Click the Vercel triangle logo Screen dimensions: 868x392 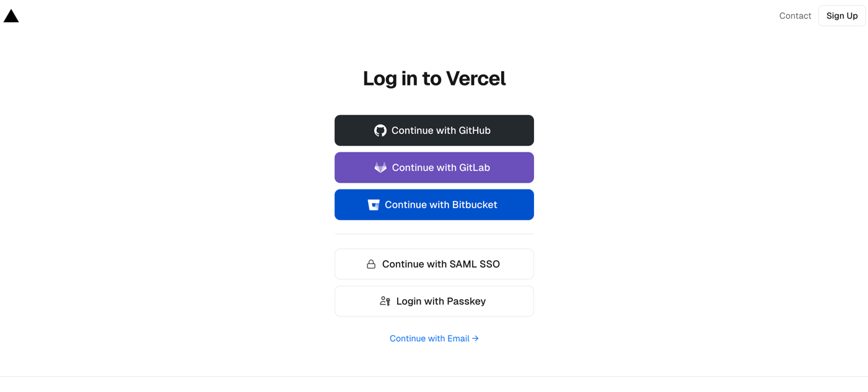click(x=11, y=16)
